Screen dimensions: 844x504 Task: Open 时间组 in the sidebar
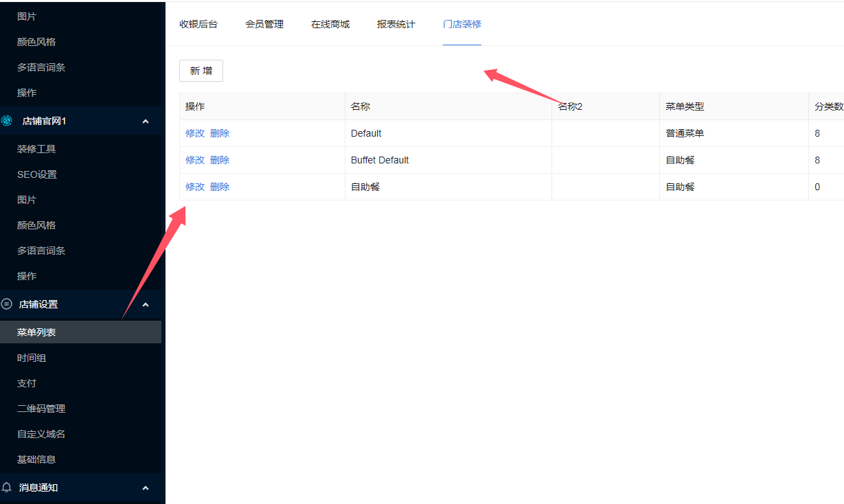pos(32,358)
